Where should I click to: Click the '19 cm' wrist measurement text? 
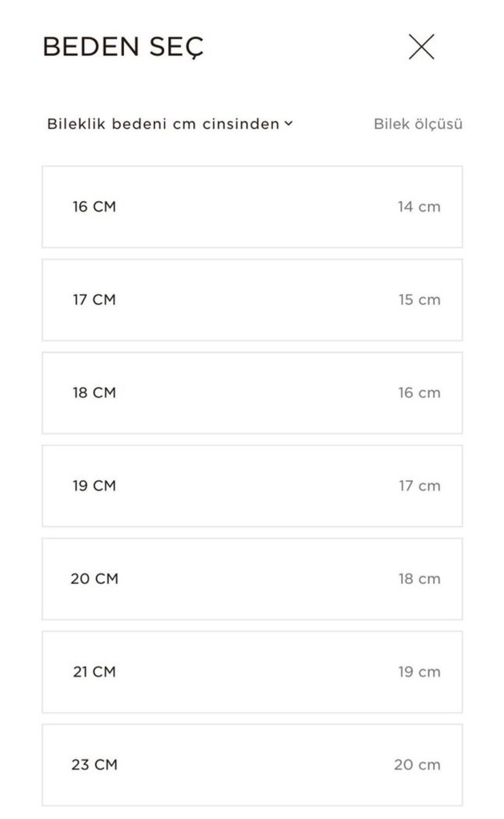[x=419, y=672]
